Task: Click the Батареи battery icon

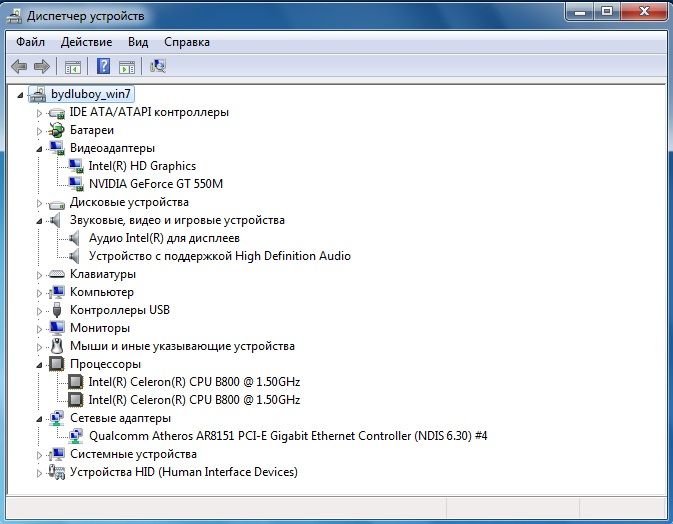Action: pos(56,130)
